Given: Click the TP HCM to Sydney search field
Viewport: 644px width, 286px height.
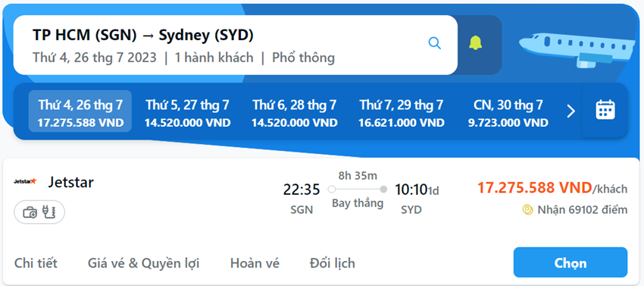Looking at the screenshot, I should click(236, 46).
